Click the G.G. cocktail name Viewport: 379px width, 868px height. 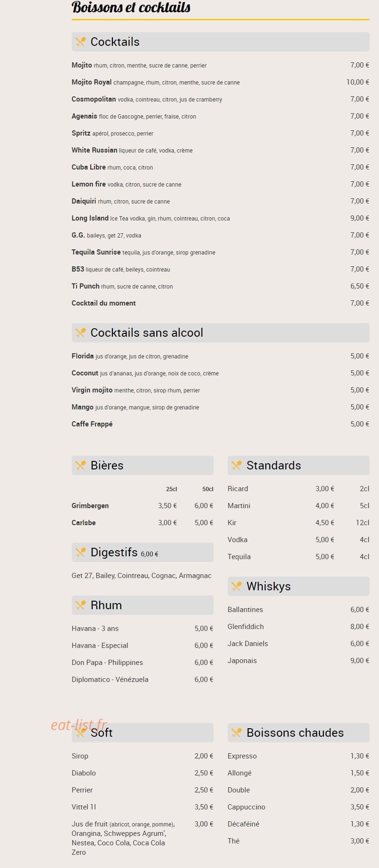tap(78, 235)
